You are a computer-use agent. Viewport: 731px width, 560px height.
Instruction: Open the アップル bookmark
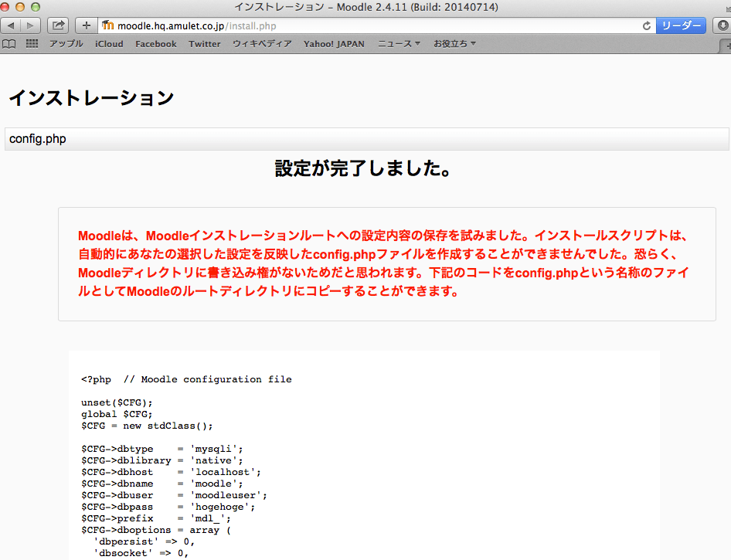click(66, 44)
